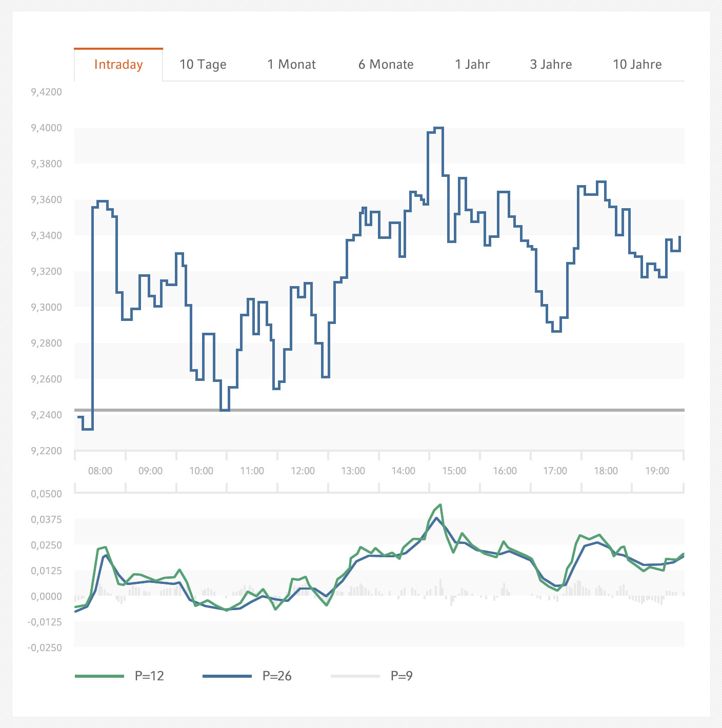Click the 9,2800 price axis label

coord(46,343)
